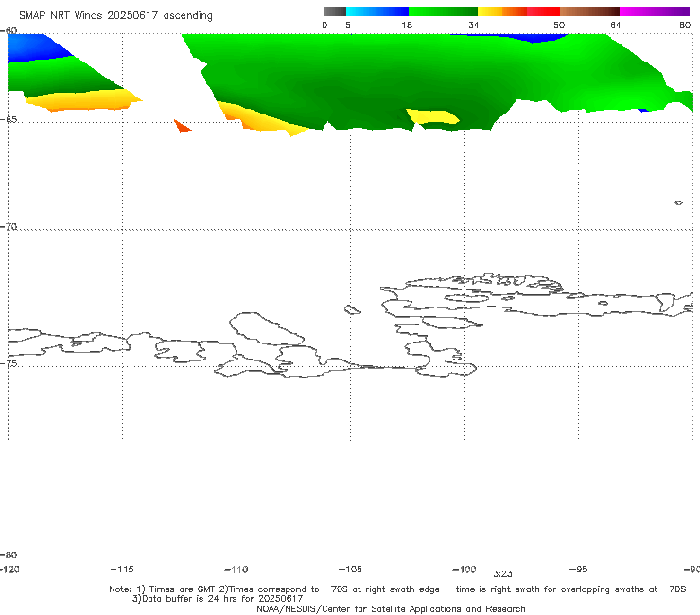The image size is (700, 615).
Task: Click the small island outline near longitude -105
Action: (352, 309)
